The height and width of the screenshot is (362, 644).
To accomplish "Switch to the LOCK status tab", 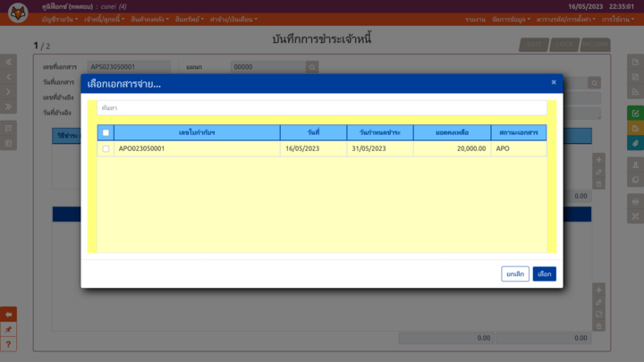I will click(564, 45).
